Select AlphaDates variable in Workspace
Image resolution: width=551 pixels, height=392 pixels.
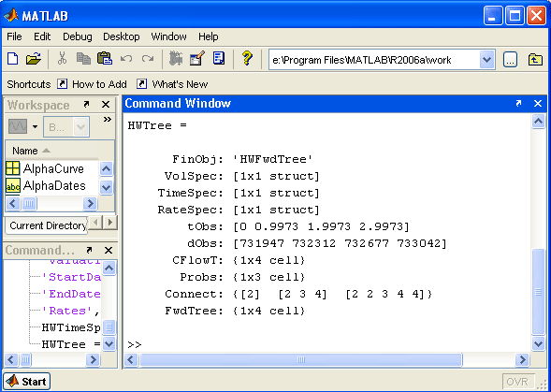[x=46, y=186]
